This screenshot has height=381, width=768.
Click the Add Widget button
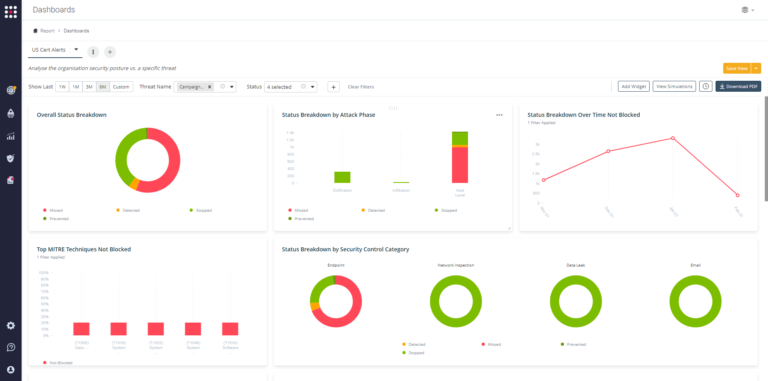click(x=633, y=86)
